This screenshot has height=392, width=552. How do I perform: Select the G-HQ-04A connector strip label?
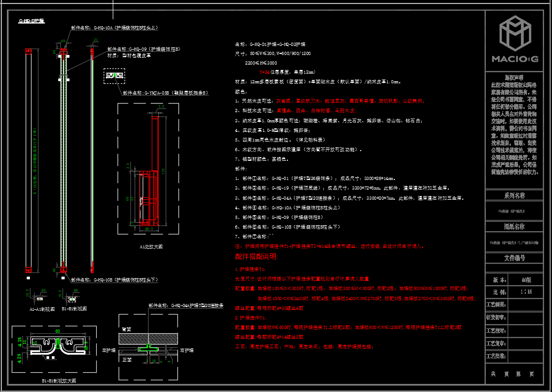click(186, 306)
